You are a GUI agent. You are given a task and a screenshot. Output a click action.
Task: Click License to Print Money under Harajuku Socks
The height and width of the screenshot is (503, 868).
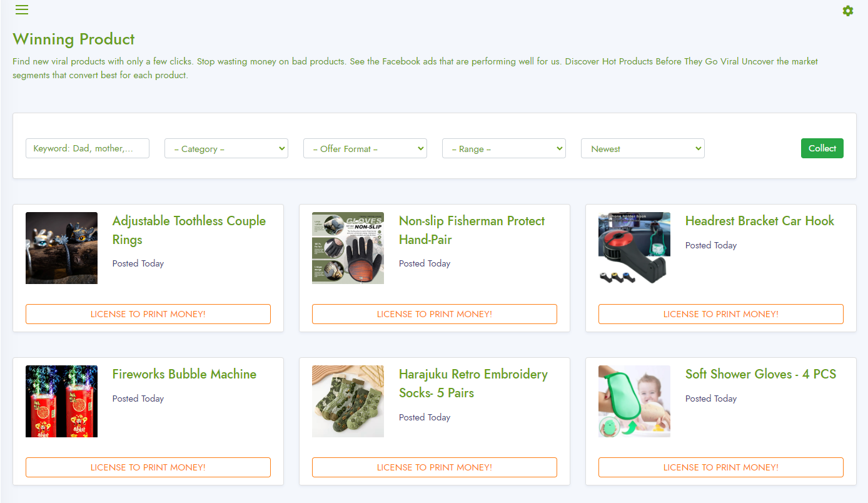(x=435, y=467)
